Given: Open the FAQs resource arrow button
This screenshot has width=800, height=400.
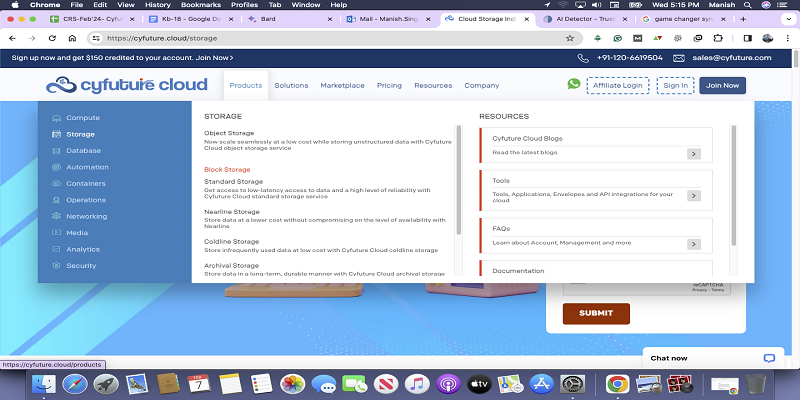Looking at the screenshot, I should pos(693,244).
